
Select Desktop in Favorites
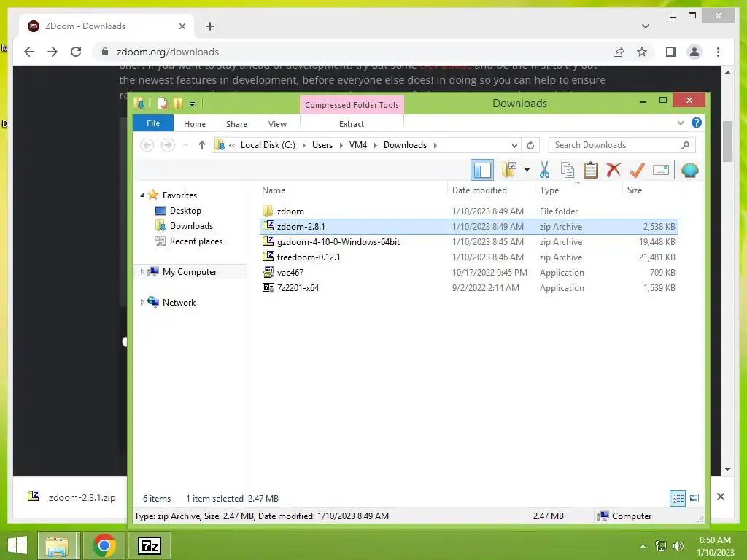click(x=185, y=211)
